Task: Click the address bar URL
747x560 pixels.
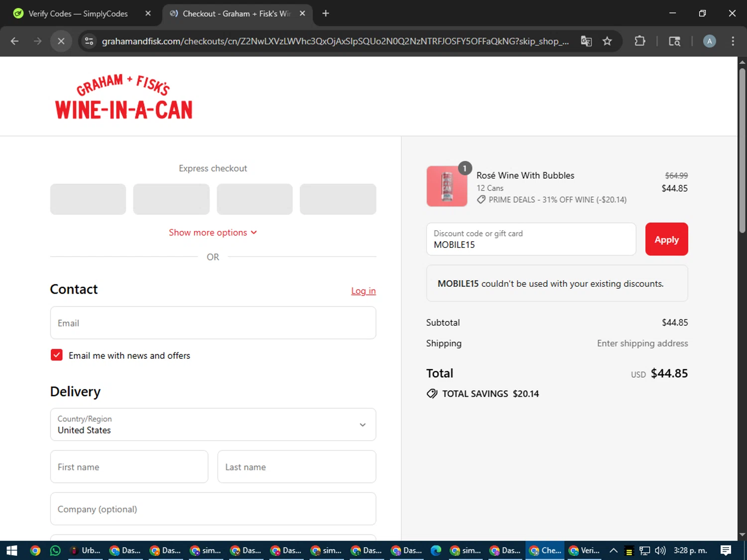Action: (x=335, y=41)
